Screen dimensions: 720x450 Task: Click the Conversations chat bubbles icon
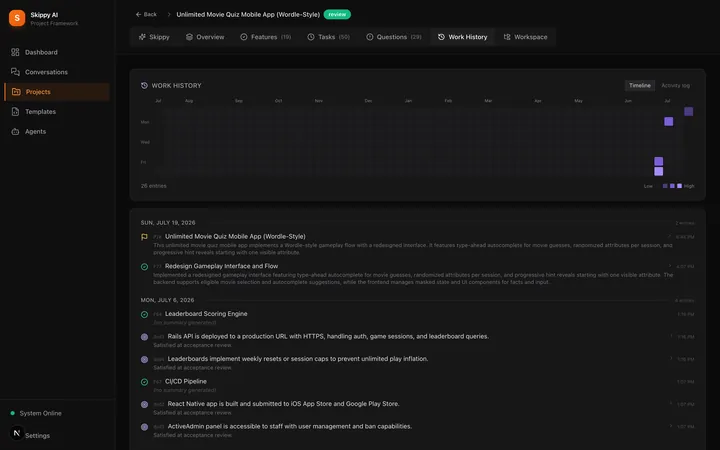15,72
